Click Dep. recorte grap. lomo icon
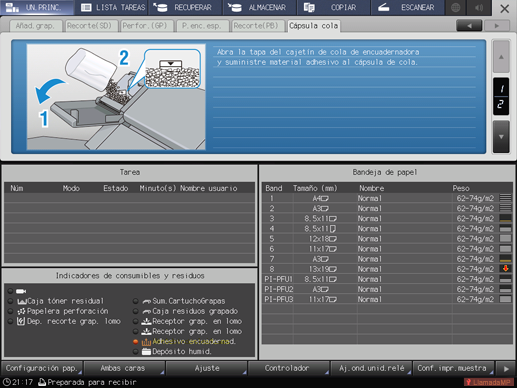The width and height of the screenshot is (517, 388). tap(21, 321)
